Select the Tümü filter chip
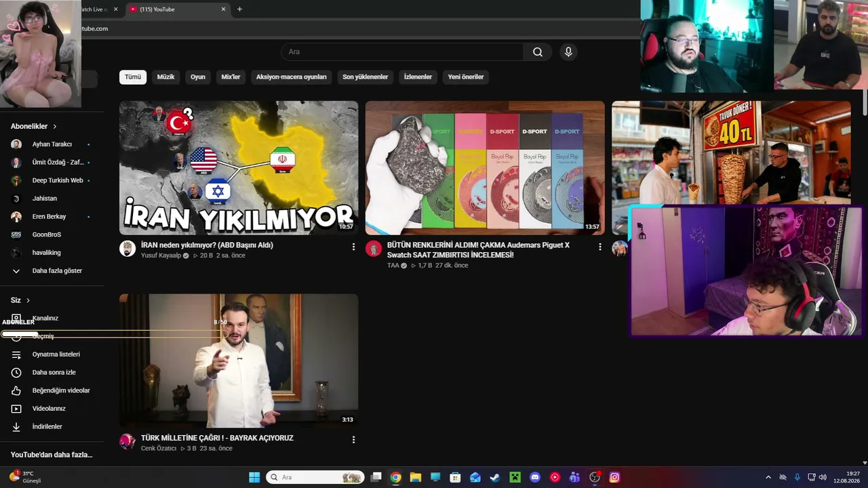Image resolution: width=868 pixels, height=488 pixels. tap(133, 77)
